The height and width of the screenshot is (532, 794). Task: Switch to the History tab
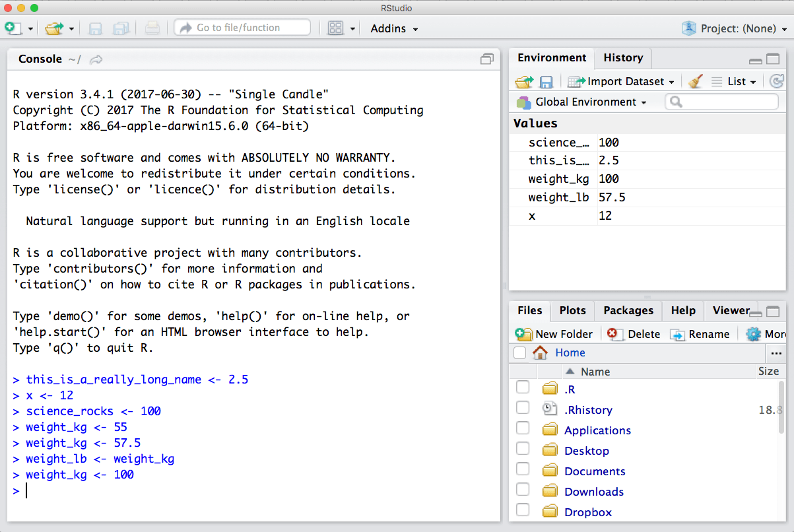coord(622,58)
